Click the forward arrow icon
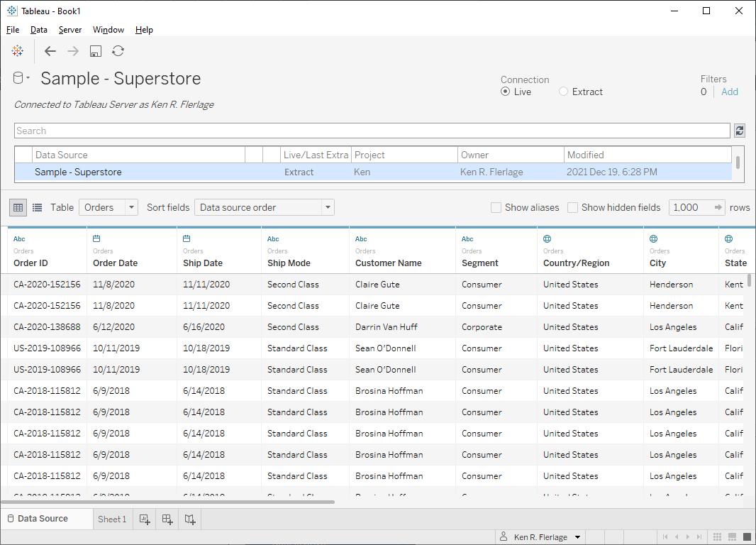756x545 pixels. pyautogui.click(x=73, y=50)
